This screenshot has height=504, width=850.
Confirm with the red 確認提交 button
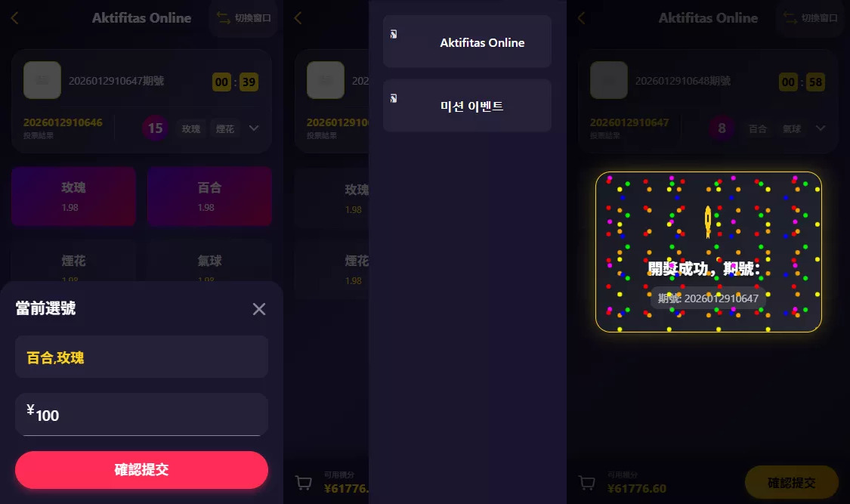coord(141,470)
